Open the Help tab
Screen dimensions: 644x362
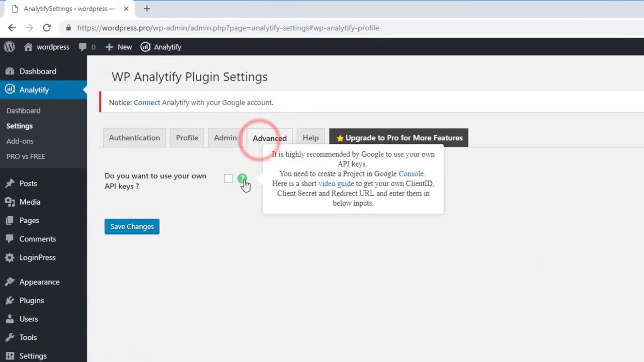pos(310,138)
